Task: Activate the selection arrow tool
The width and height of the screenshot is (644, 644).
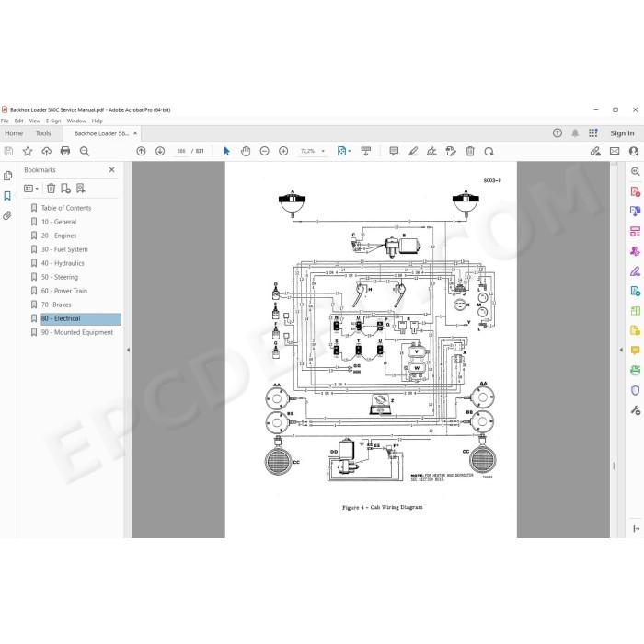Action: [226, 151]
